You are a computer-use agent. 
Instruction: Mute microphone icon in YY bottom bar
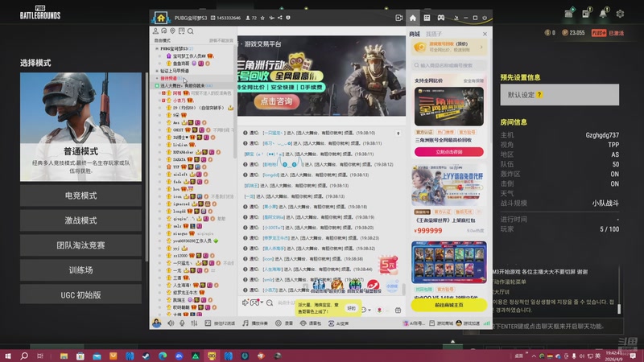pos(182,323)
